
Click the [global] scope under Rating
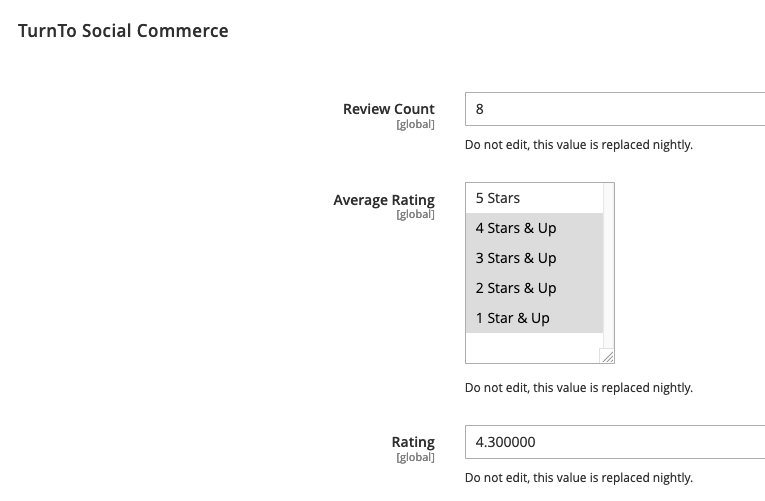pyautogui.click(x=415, y=457)
